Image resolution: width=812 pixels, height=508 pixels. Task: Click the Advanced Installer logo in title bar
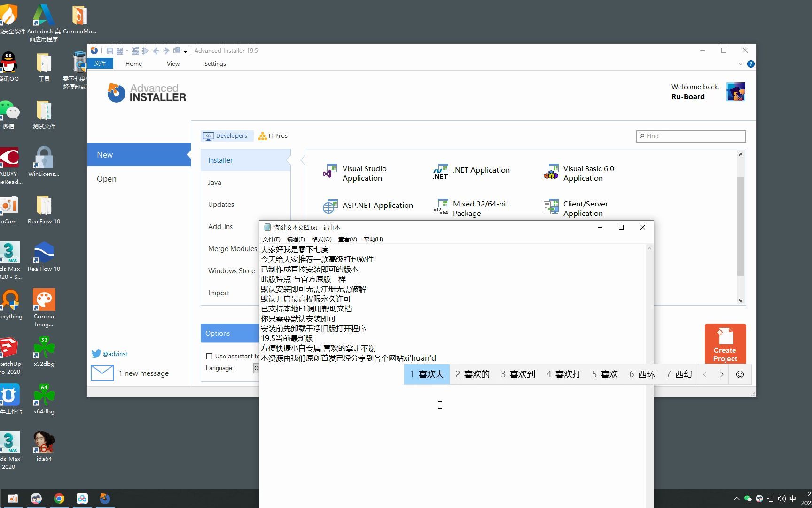[94, 50]
